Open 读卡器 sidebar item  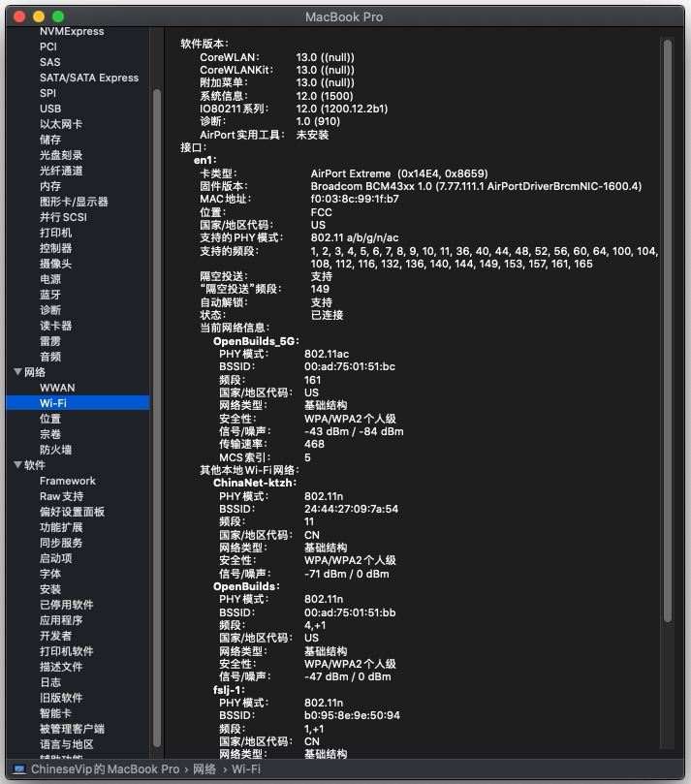click(56, 326)
